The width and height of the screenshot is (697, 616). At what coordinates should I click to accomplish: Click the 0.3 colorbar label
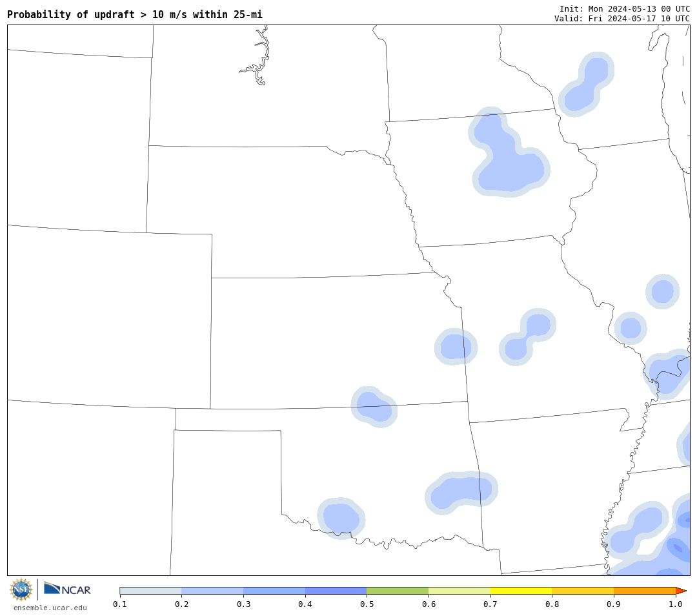point(243,604)
